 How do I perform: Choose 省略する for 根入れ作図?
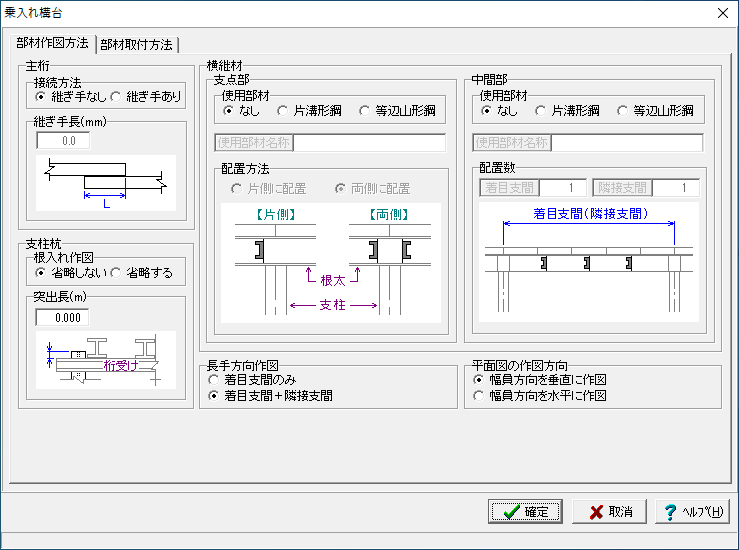point(142,273)
